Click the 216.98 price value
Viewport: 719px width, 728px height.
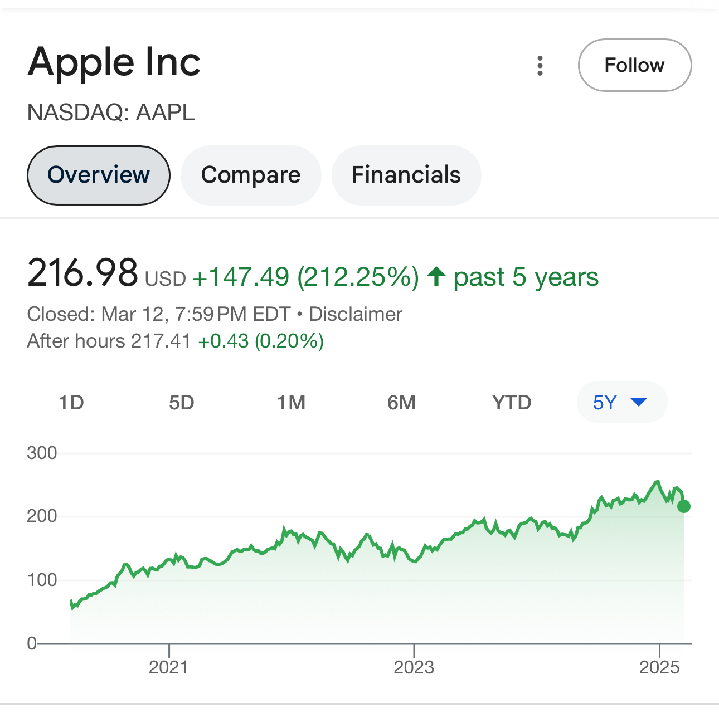click(x=82, y=273)
